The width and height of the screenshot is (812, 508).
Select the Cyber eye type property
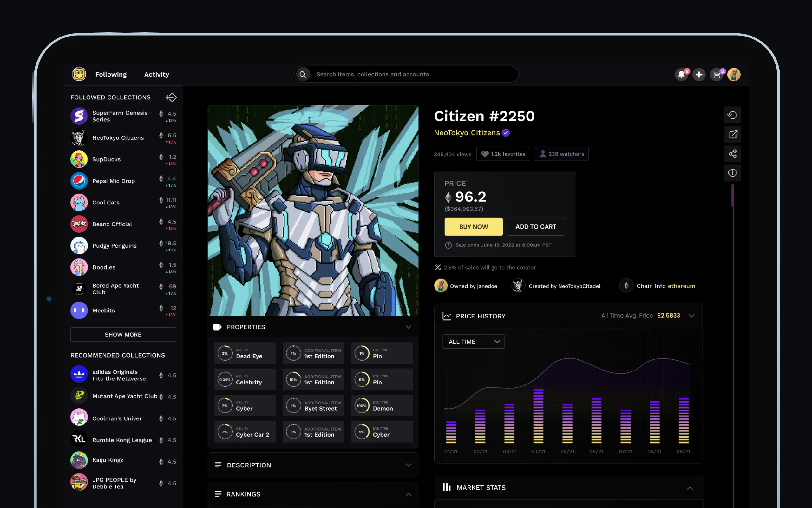[x=382, y=432]
